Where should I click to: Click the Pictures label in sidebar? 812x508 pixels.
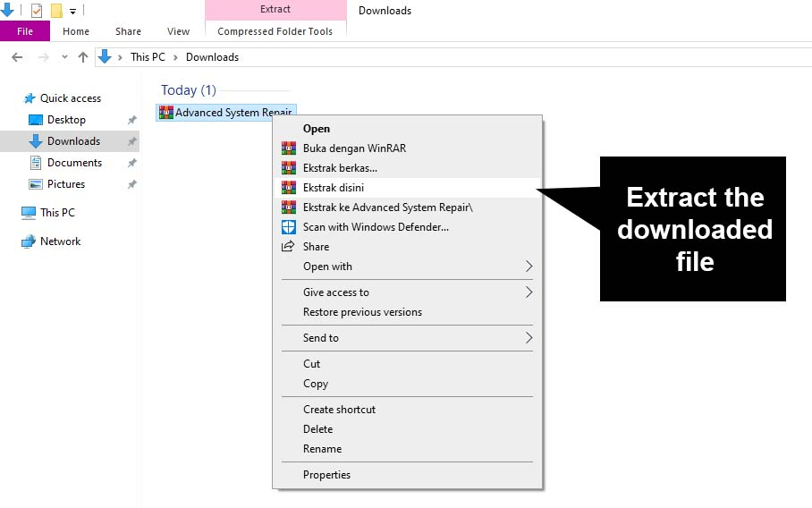coord(66,184)
